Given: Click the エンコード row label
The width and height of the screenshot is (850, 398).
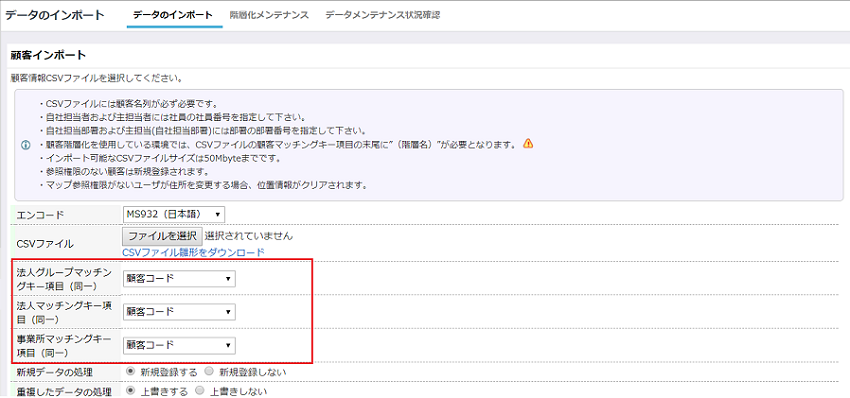Looking at the screenshot, I should coord(41,215).
